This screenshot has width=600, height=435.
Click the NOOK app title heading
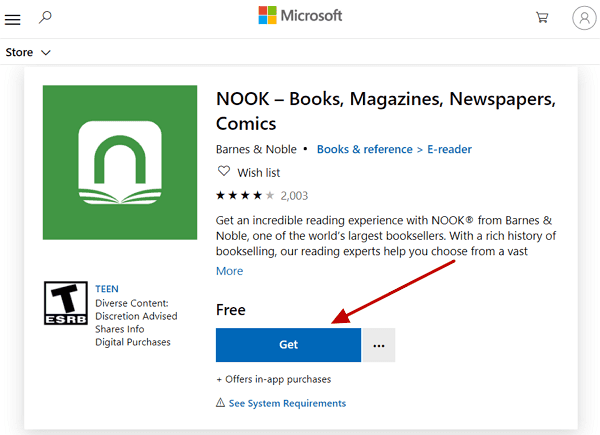386,111
